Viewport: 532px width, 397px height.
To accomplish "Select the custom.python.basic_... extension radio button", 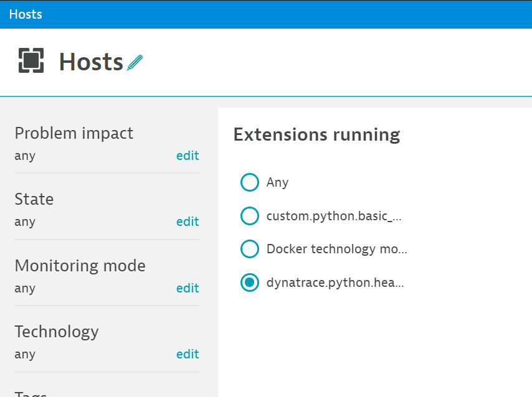I will pos(249,216).
